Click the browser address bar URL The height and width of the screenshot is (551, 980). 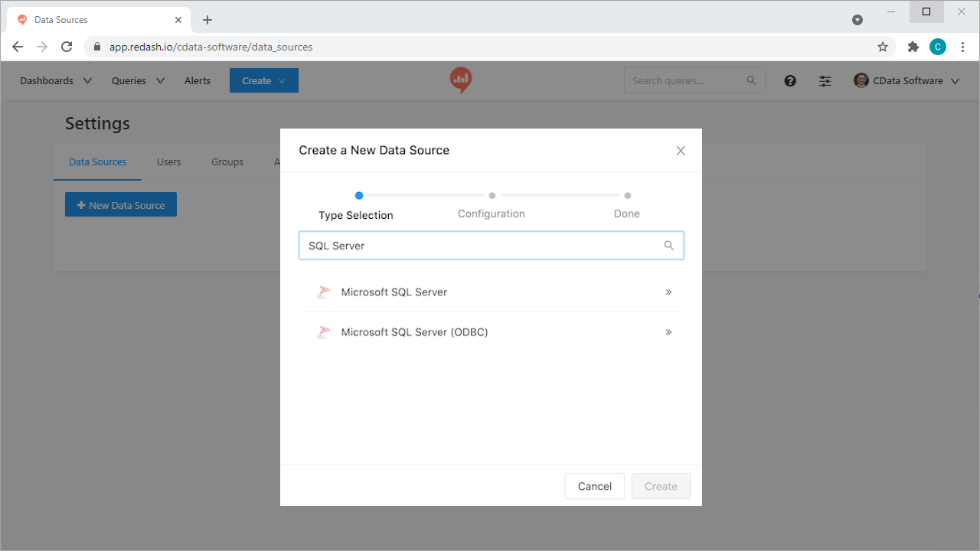(211, 47)
